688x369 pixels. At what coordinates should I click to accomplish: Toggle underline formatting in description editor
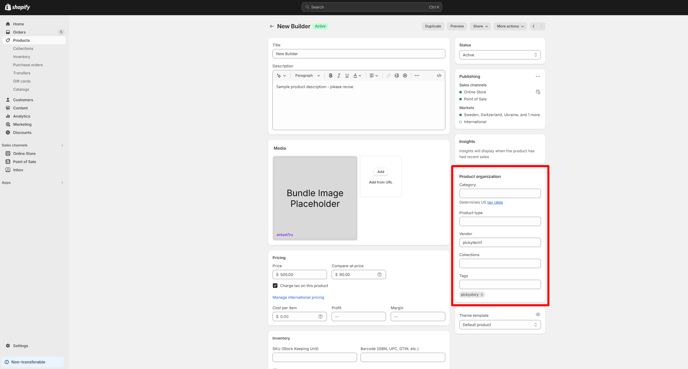[347, 75]
